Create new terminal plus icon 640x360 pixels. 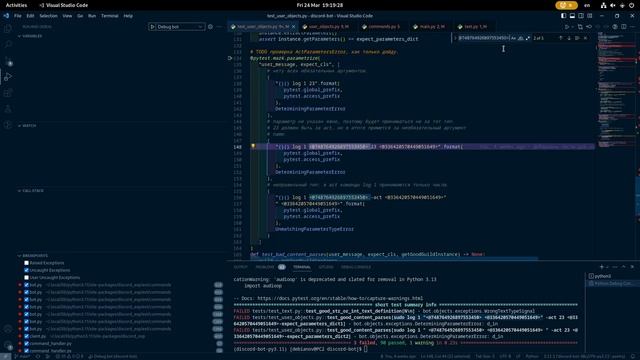coord(601,267)
